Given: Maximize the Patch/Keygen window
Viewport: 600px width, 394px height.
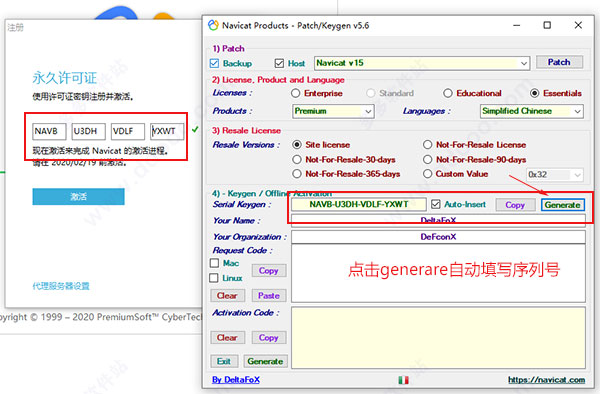Looking at the screenshot, I should (547, 26).
